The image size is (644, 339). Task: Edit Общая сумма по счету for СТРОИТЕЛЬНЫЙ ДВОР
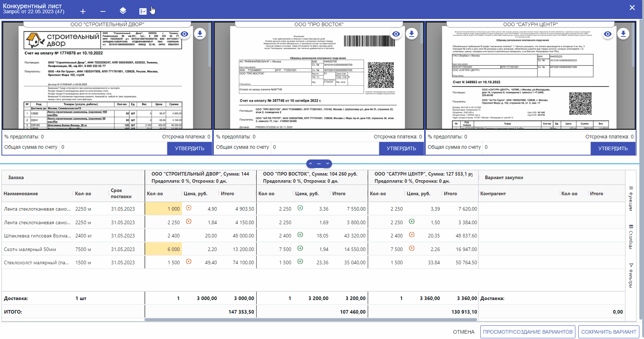pos(113,147)
